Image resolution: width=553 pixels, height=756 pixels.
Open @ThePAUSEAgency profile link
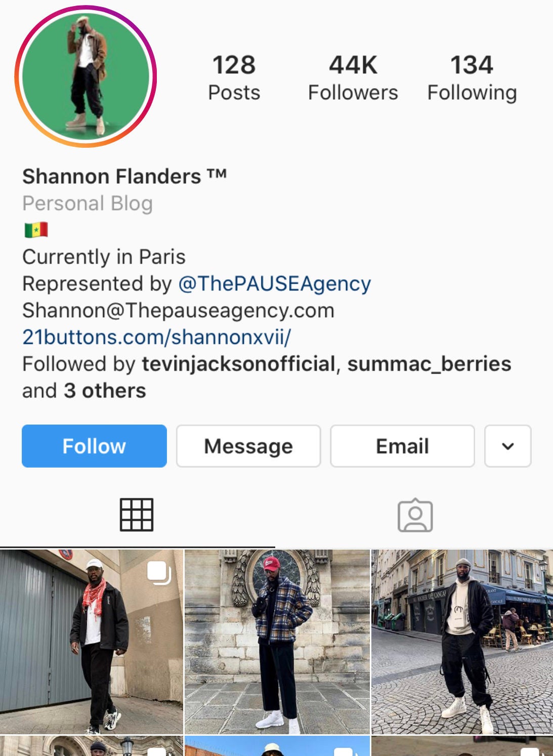[275, 283]
